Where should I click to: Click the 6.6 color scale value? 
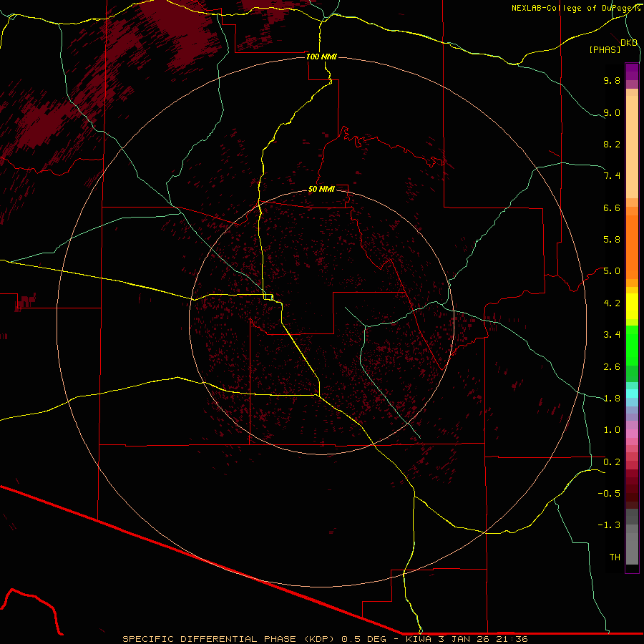pos(612,208)
